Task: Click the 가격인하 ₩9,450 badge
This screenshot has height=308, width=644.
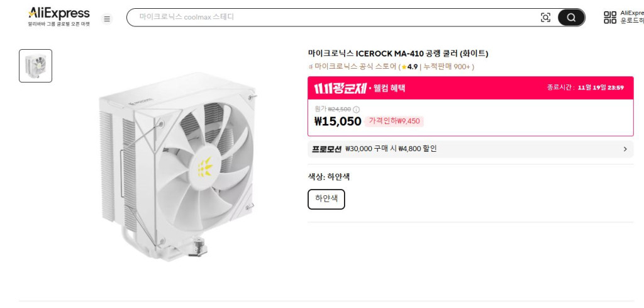Action: tap(394, 121)
